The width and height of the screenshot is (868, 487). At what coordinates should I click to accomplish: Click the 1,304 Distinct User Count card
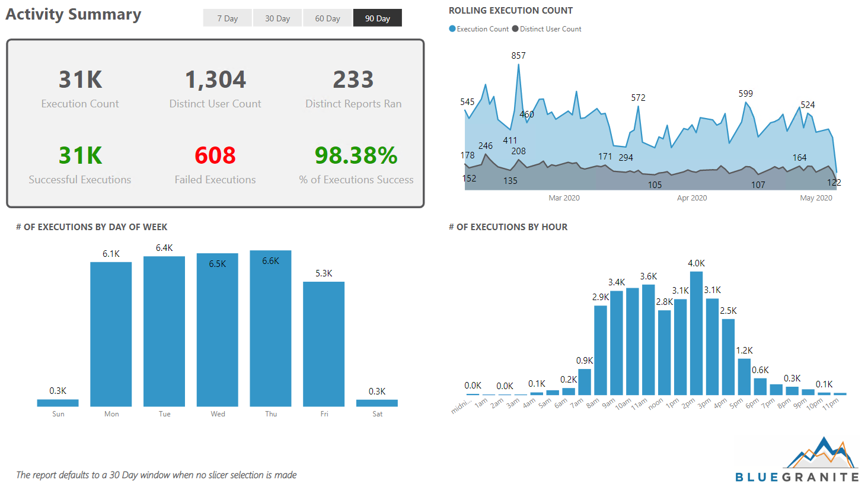click(x=215, y=88)
